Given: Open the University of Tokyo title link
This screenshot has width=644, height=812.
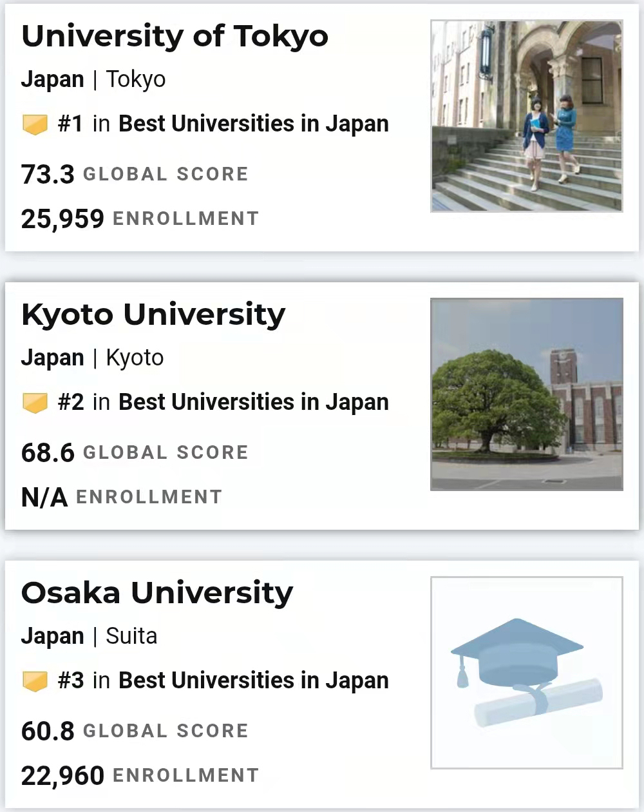Looking at the screenshot, I should tap(175, 36).
